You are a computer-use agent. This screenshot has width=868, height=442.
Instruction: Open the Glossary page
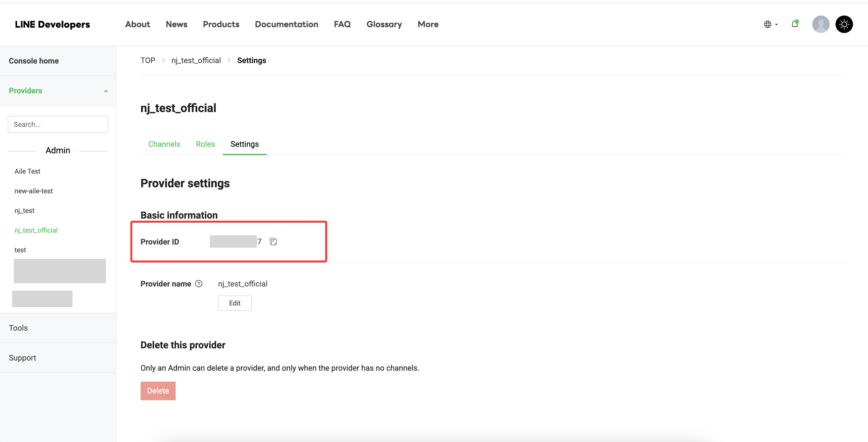click(x=384, y=24)
